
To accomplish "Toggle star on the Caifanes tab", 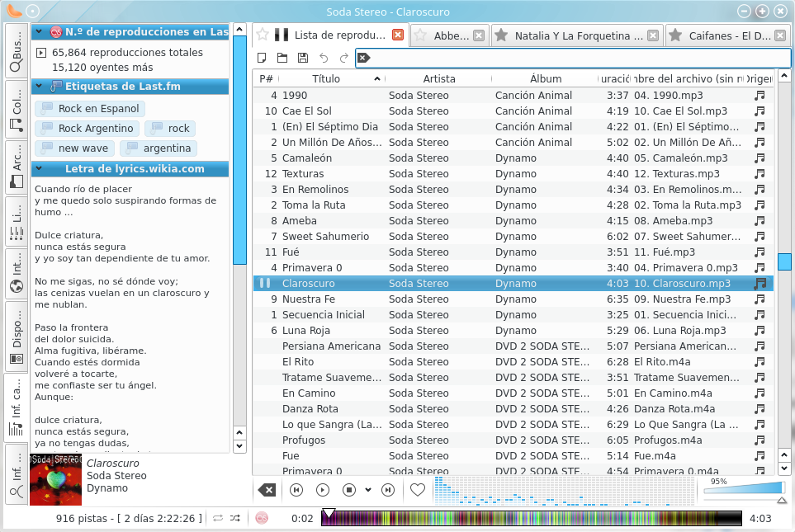I will coord(674,35).
